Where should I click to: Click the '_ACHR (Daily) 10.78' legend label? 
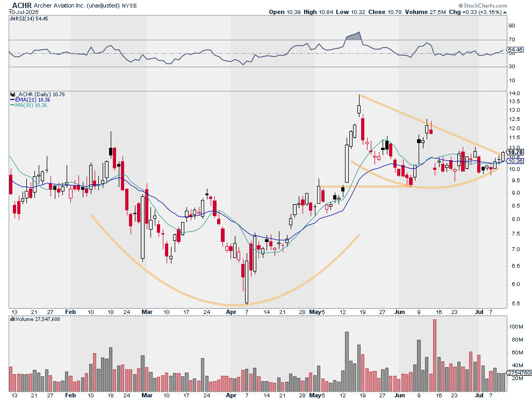coord(40,95)
